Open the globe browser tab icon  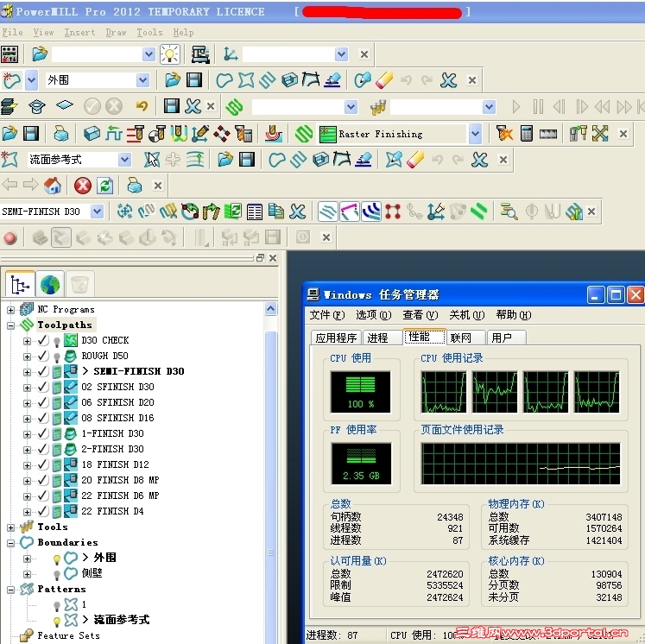[x=50, y=284]
